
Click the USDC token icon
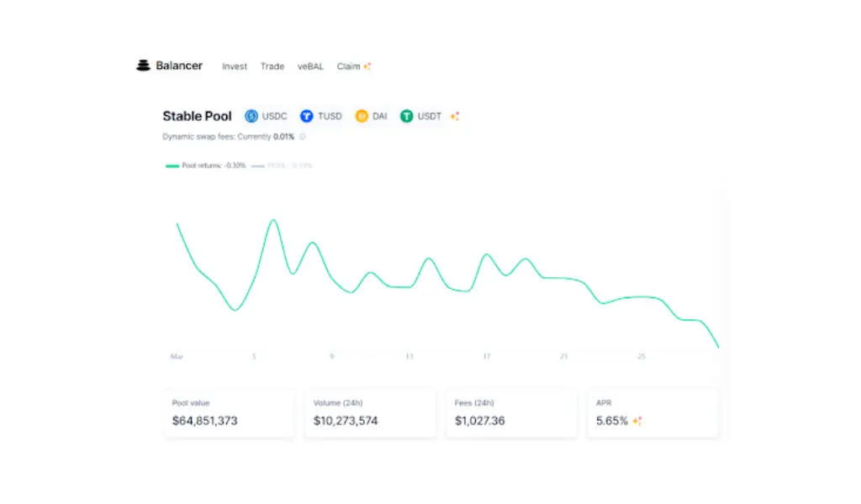(251, 116)
